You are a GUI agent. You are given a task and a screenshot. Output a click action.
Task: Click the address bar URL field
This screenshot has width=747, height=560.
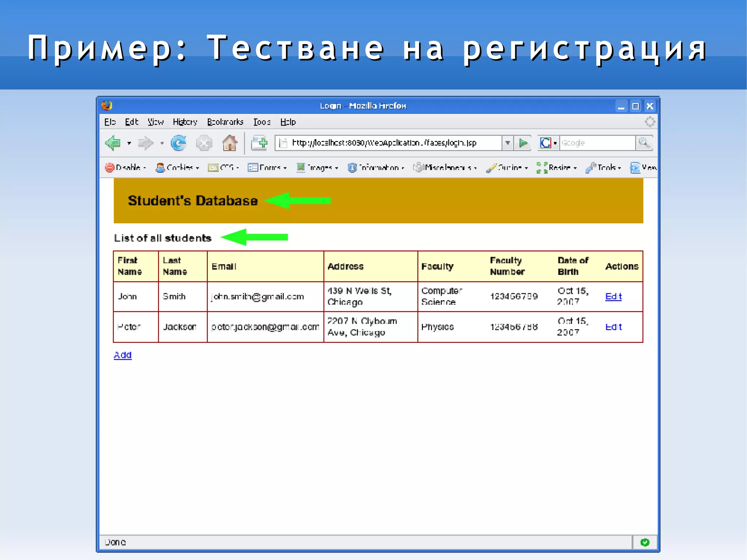(388, 143)
